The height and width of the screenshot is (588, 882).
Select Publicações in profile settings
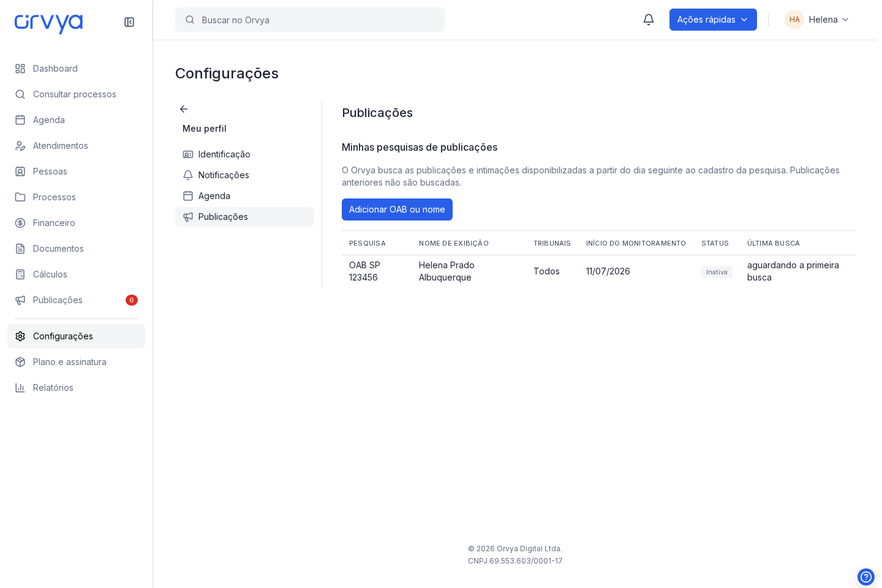244,217
